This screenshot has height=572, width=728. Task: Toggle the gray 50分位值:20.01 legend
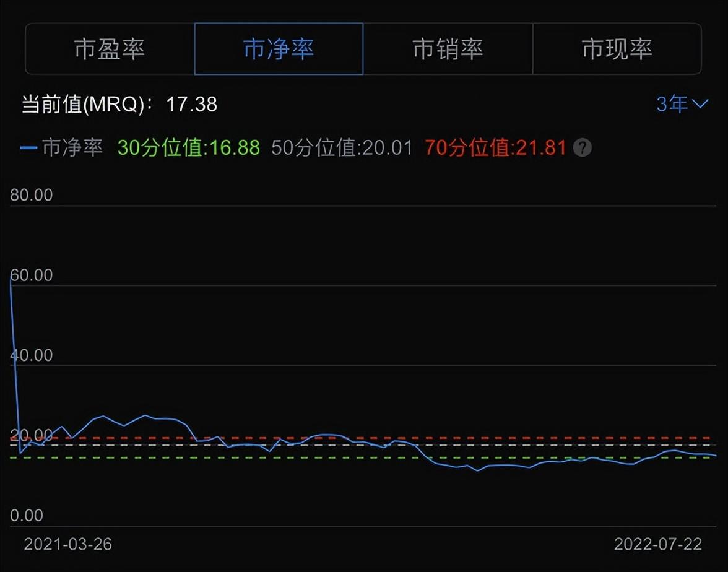point(342,148)
